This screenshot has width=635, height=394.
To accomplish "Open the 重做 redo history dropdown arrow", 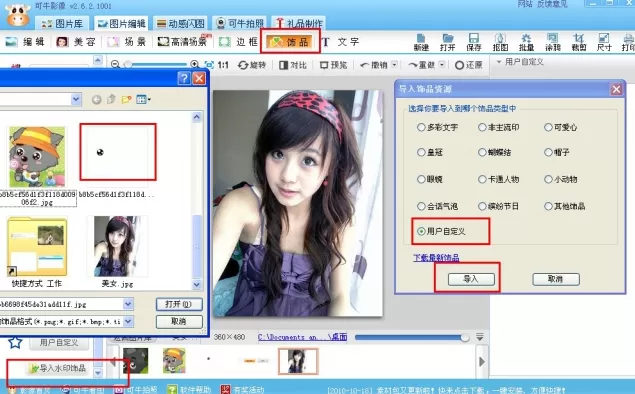I will (x=442, y=65).
